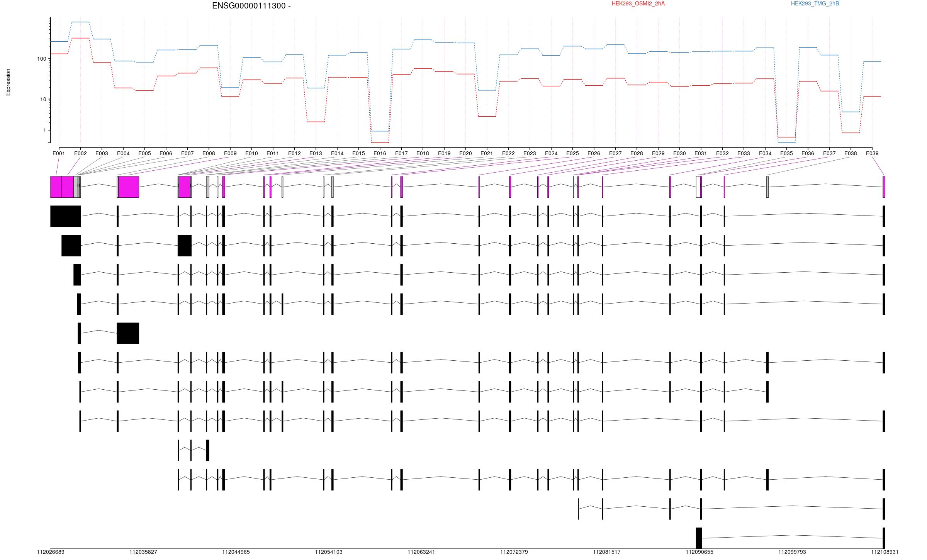Image resolution: width=927 pixels, height=560 pixels.
Task: Choose exon label E005
Action: tap(144, 153)
